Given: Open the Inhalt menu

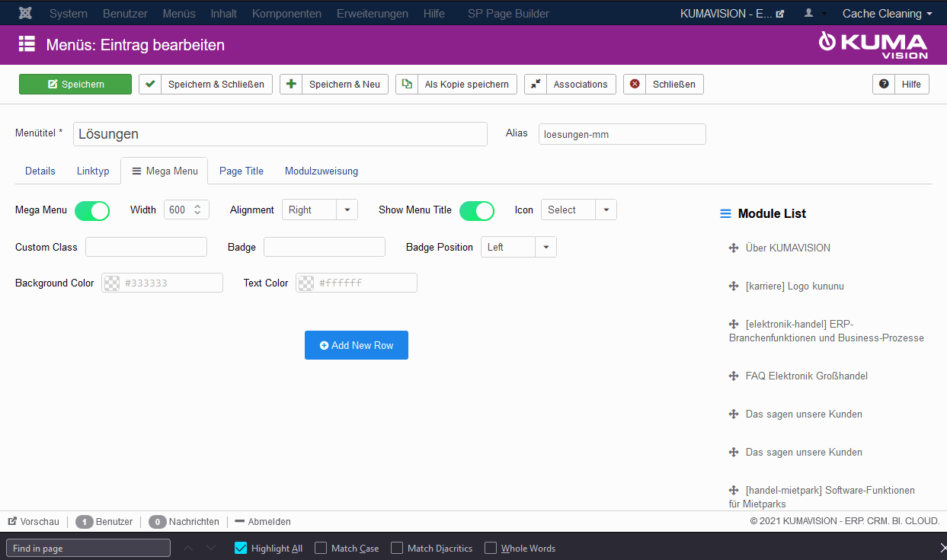Looking at the screenshot, I should point(224,14).
